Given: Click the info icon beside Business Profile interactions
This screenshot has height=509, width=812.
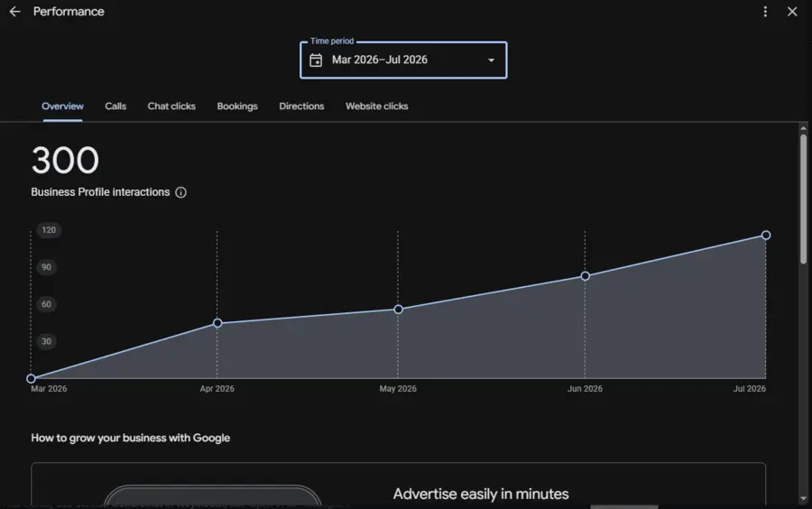Looking at the screenshot, I should point(180,192).
